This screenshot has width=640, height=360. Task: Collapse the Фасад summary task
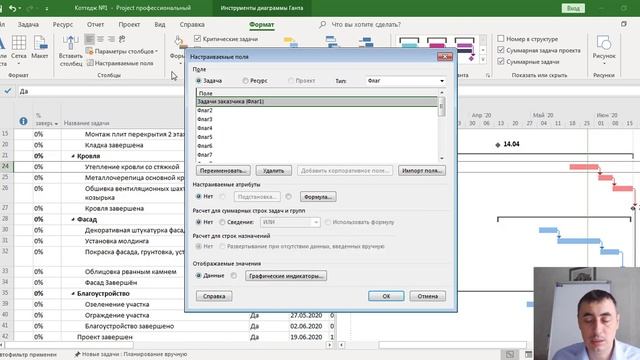[73, 219]
